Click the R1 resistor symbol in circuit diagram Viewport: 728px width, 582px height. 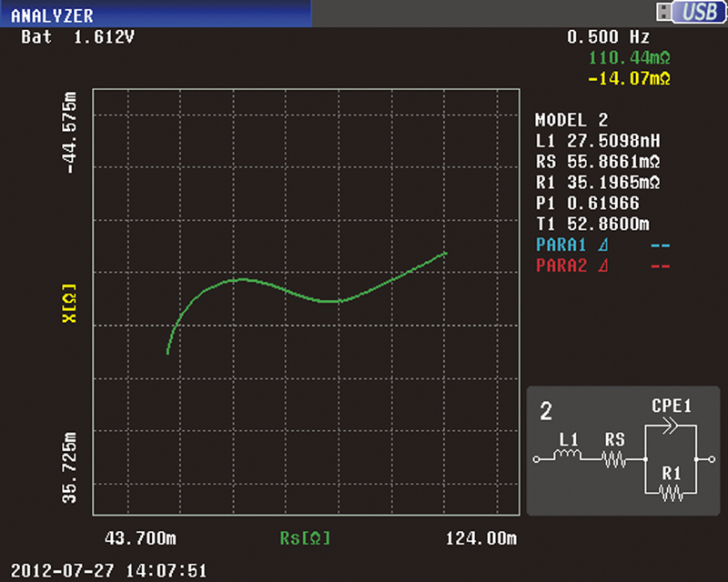[672, 492]
